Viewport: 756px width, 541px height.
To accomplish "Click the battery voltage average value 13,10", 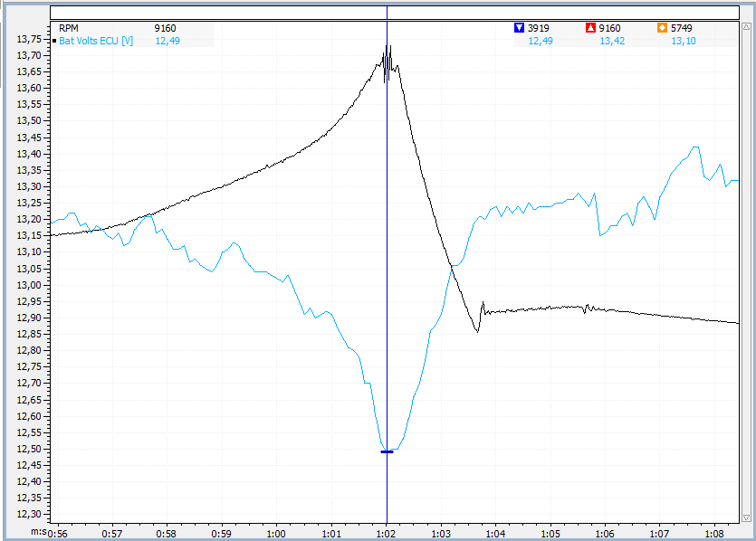I will click(682, 41).
